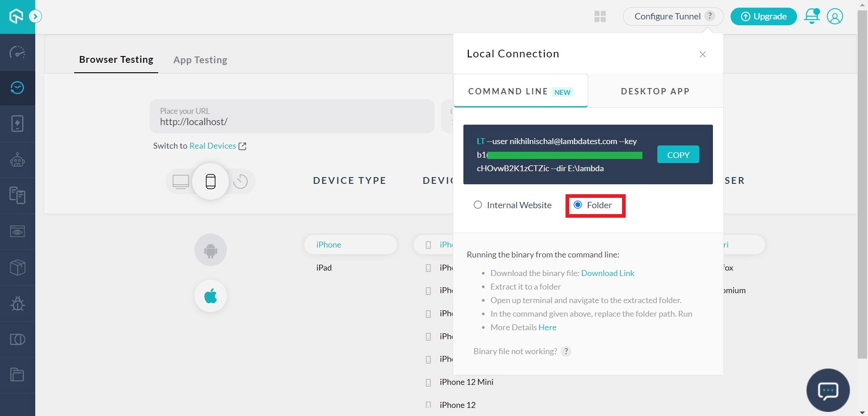The width and height of the screenshot is (868, 416).
Task: Open the cube HyperExecute sidebar icon
Action: (x=17, y=267)
